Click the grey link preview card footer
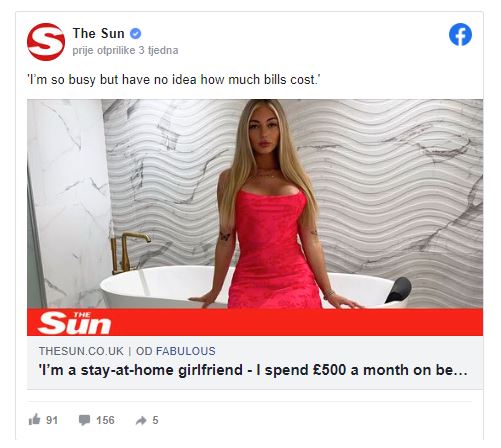The image size is (501, 448). 255,362
